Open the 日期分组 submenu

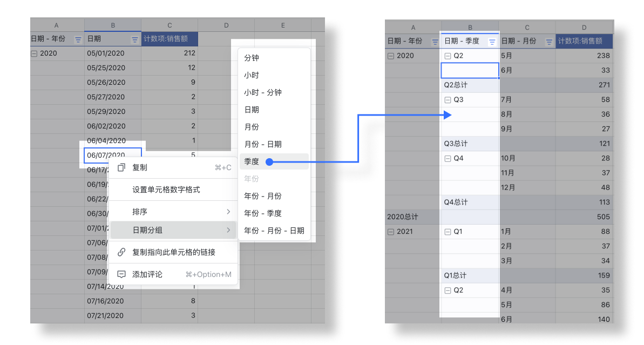[x=173, y=230]
